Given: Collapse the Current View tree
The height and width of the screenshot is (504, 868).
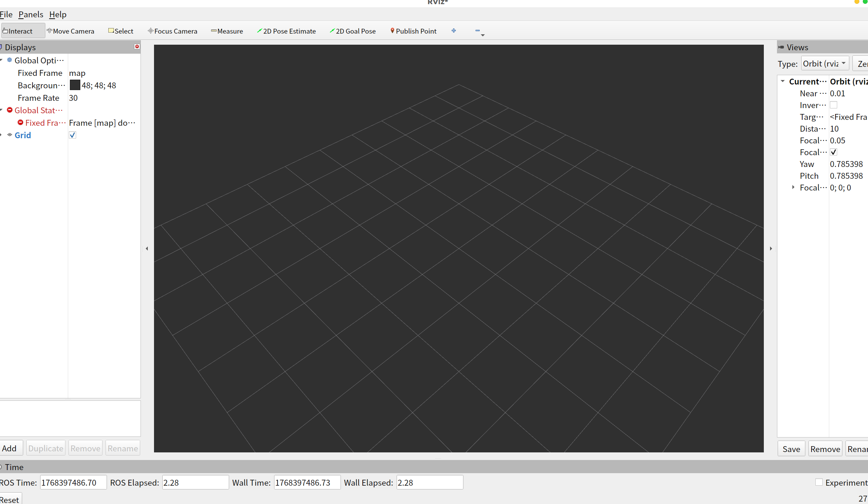Looking at the screenshot, I should point(783,81).
